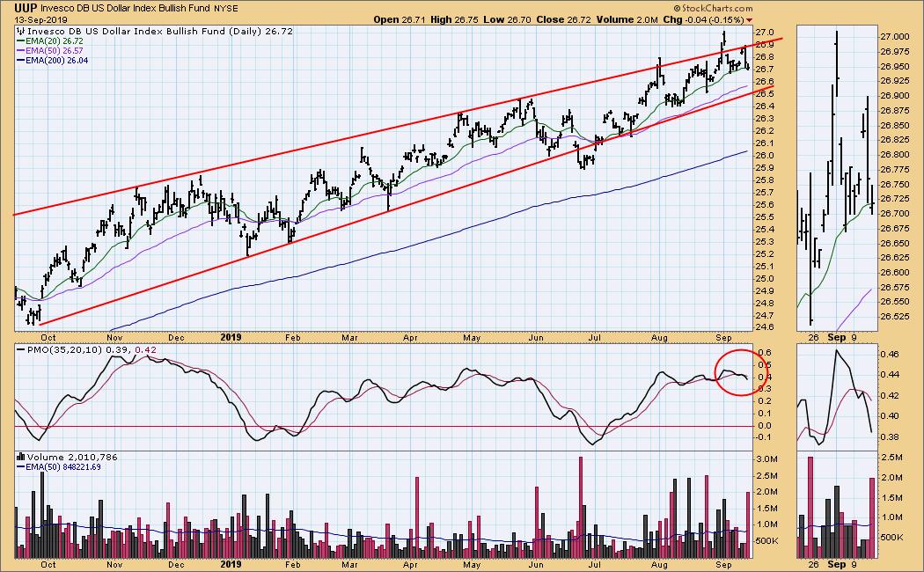Viewport: 924px width, 572px height.
Task: Click the 27.000 label on the zoomed price axis
Action: coord(894,37)
